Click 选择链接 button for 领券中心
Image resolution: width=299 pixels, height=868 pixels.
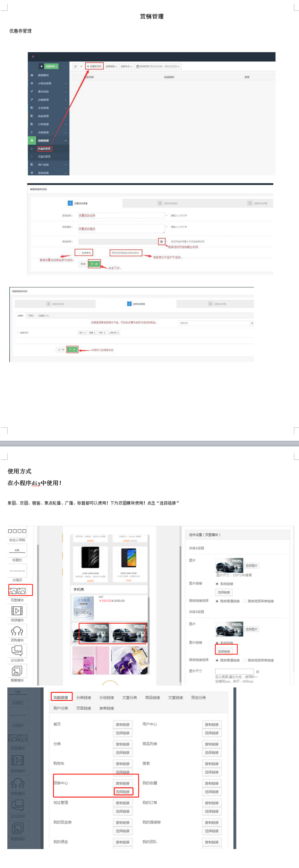pyautogui.click(x=123, y=791)
